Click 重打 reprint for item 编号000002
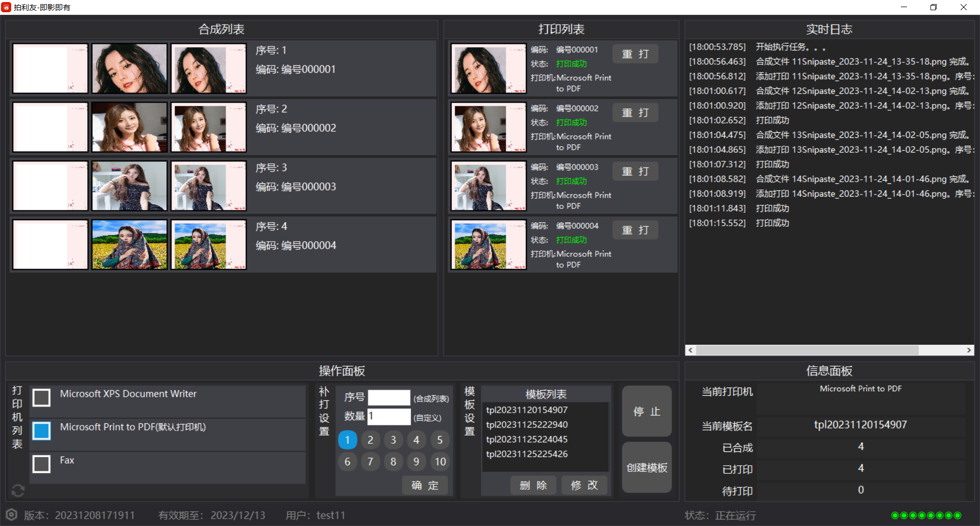Viewport: 980px width, 526px height. point(635,113)
